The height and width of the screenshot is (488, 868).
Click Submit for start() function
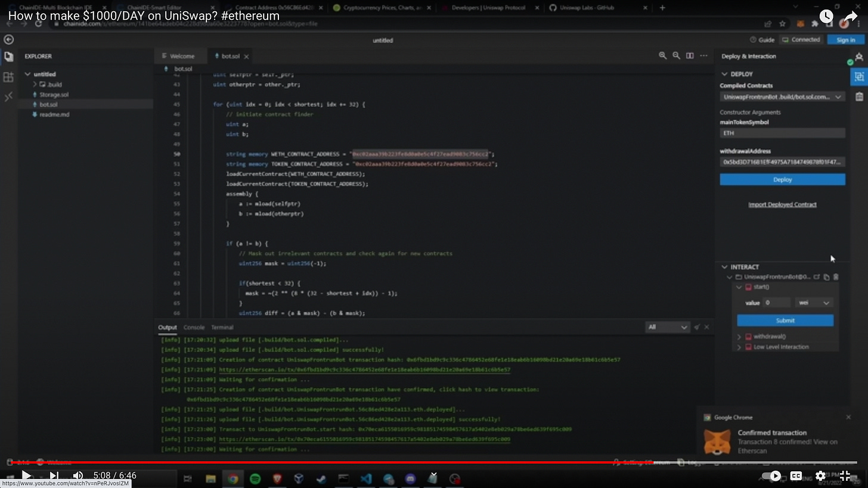(x=785, y=321)
